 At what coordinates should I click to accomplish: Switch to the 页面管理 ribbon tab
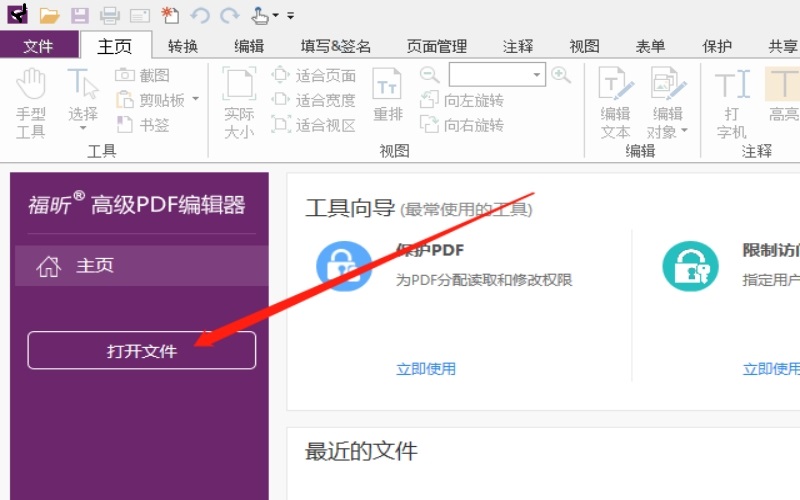[437, 46]
